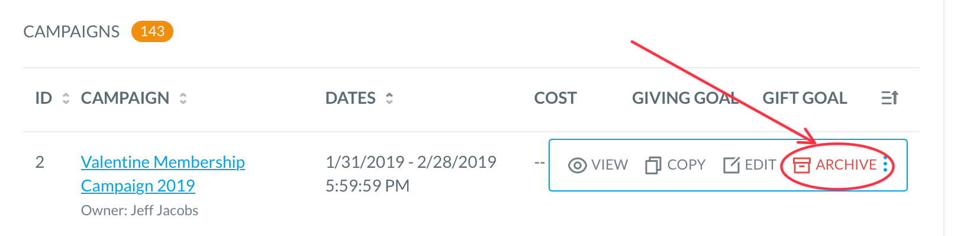Image resolution: width=980 pixels, height=236 pixels.
Task: Toggle sort arrows next to CAMPAIGN header
Action: pos(183,98)
